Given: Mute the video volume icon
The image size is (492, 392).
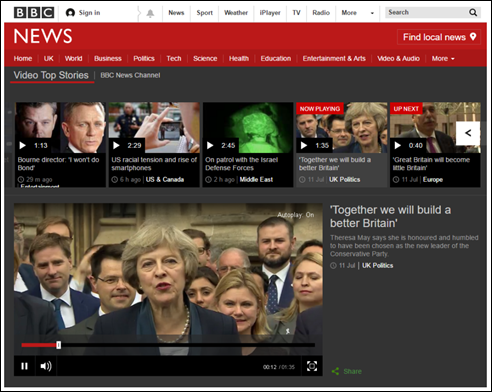Looking at the screenshot, I should (x=46, y=366).
